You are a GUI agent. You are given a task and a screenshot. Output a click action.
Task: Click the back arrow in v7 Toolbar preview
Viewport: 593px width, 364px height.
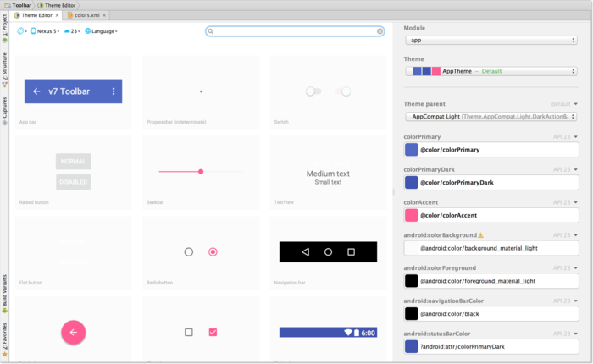point(36,91)
